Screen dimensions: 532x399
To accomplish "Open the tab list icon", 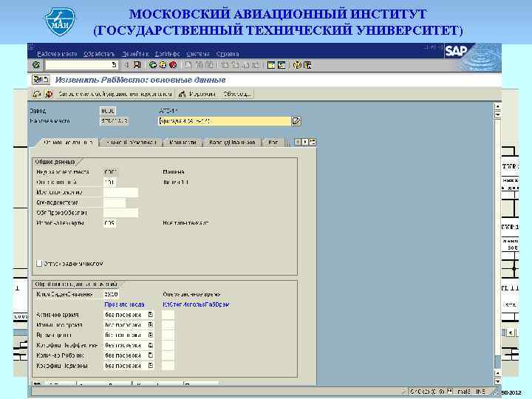I will [x=312, y=142].
